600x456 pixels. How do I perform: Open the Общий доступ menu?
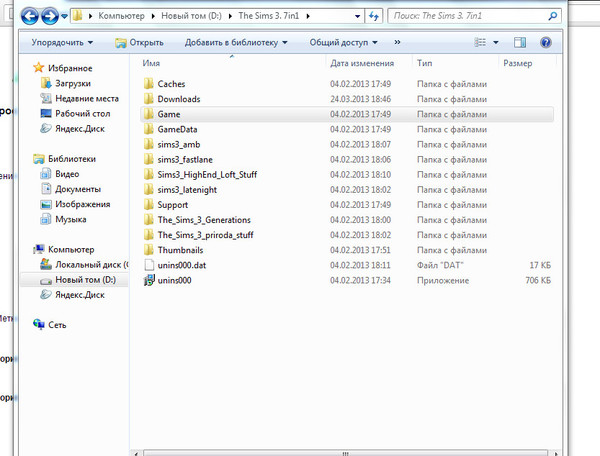pos(343,42)
